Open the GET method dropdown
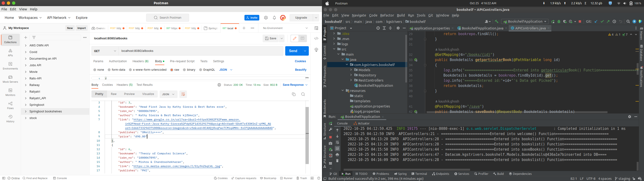Screen dimensions: 644x181 pos(105,51)
